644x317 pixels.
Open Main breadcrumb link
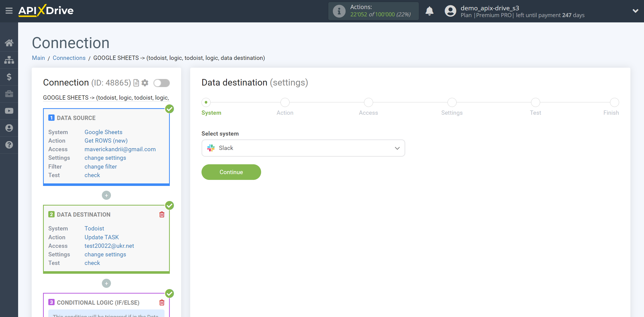click(x=38, y=58)
